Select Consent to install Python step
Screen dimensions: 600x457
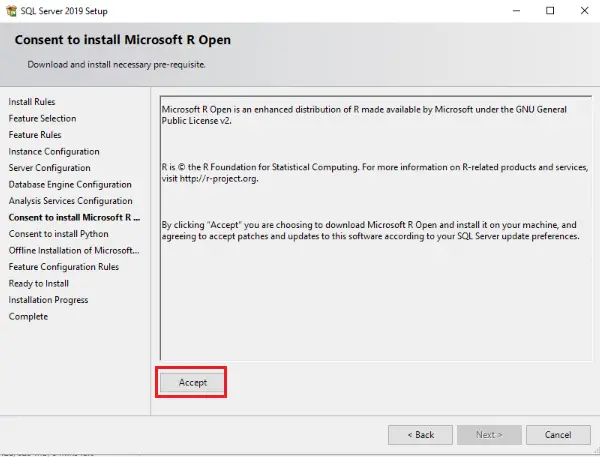[x=59, y=234]
